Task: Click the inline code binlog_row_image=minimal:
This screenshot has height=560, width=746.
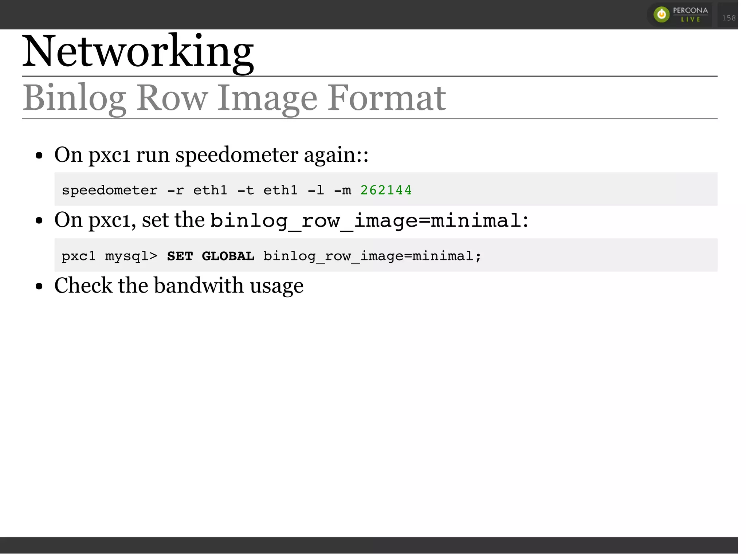Action: [x=369, y=221]
